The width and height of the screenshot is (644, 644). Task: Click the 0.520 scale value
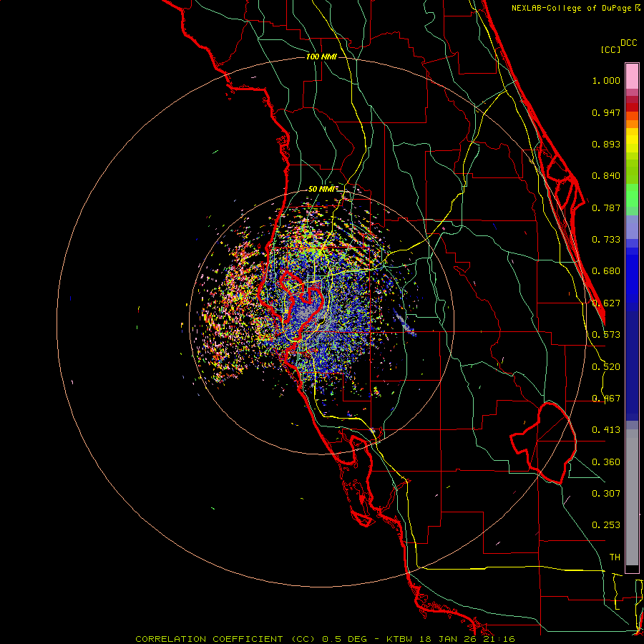click(606, 367)
